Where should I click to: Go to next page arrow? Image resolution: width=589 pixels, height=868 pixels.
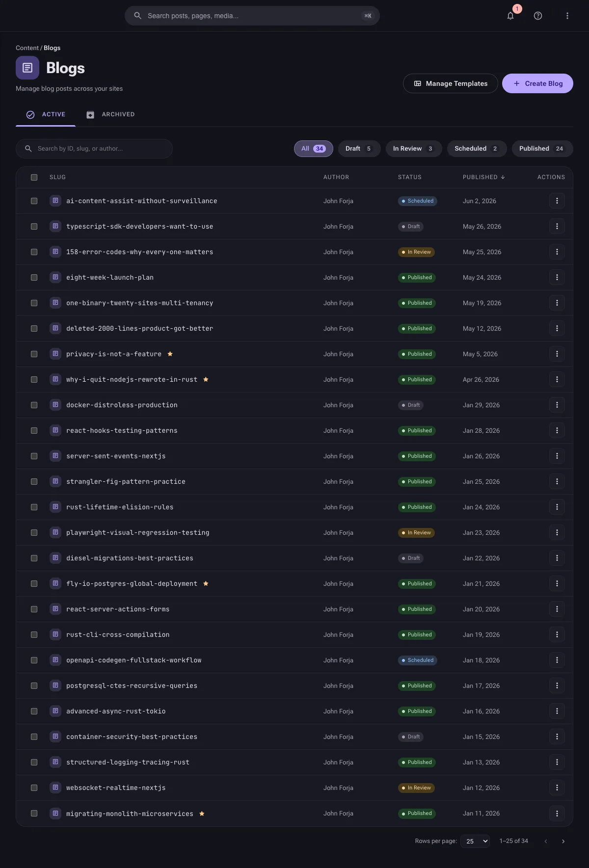tap(563, 841)
